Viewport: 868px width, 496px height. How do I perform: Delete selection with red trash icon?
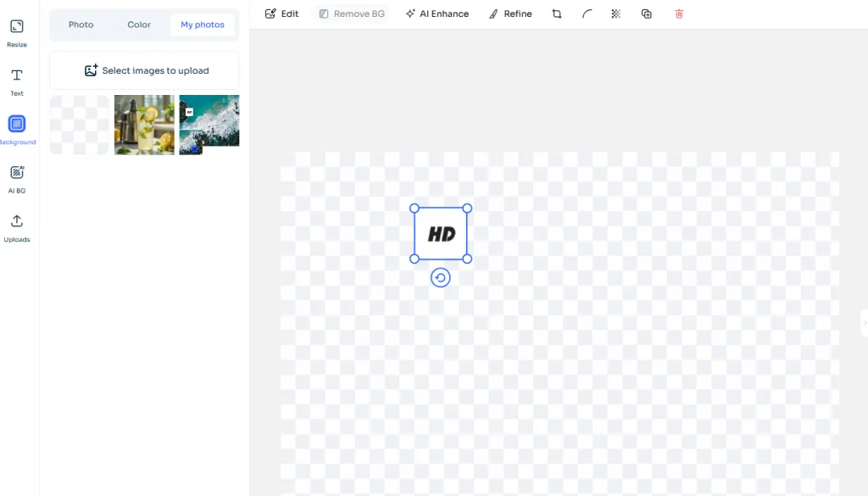pos(679,14)
